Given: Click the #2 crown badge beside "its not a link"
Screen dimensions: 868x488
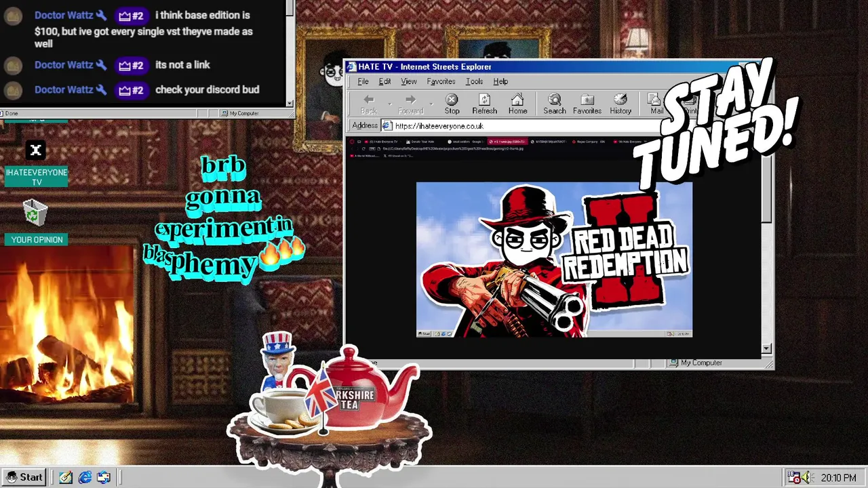Looking at the screenshot, I should [131, 65].
